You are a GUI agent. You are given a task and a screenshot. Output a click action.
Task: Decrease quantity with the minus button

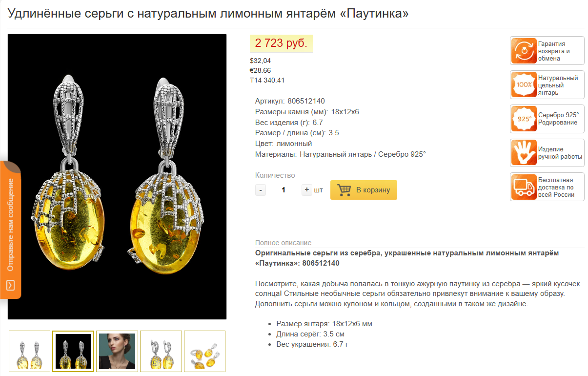(x=261, y=190)
